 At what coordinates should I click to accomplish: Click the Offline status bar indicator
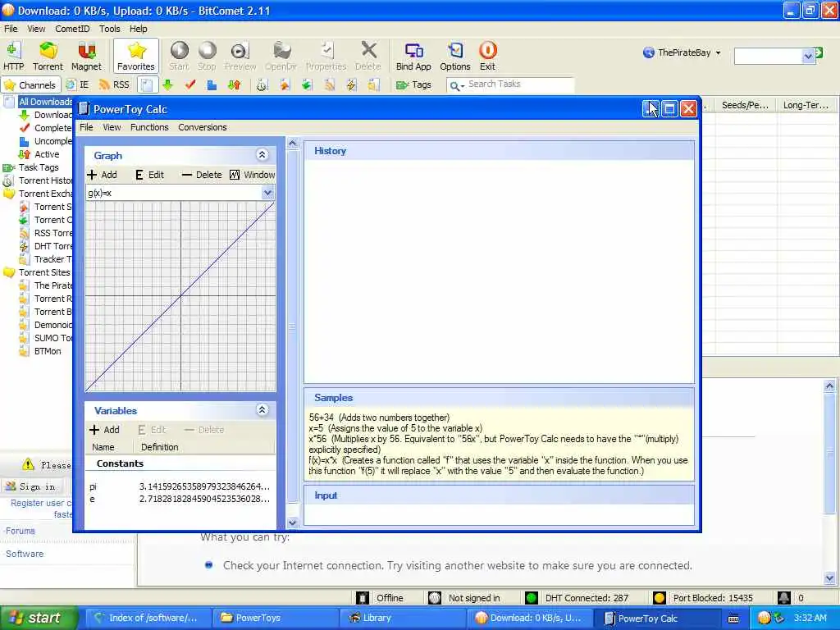[381, 598]
